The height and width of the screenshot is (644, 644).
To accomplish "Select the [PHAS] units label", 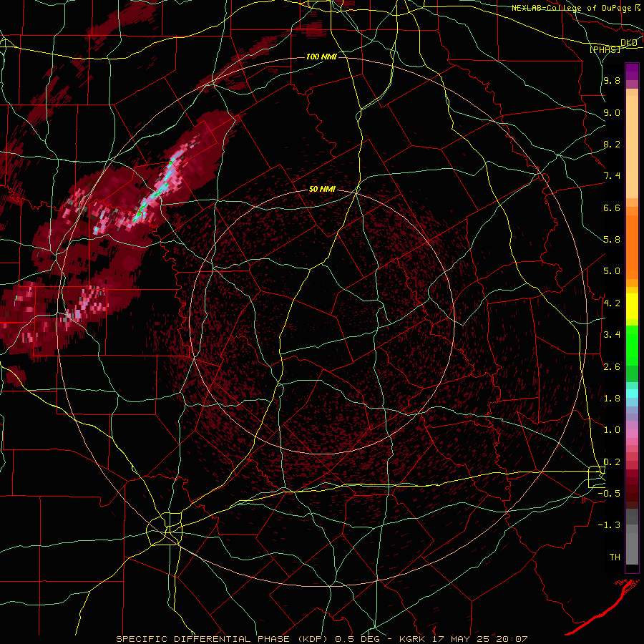I will tap(605, 49).
